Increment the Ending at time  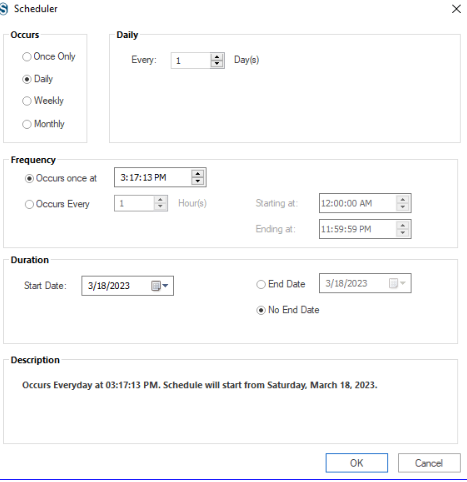click(x=403, y=225)
